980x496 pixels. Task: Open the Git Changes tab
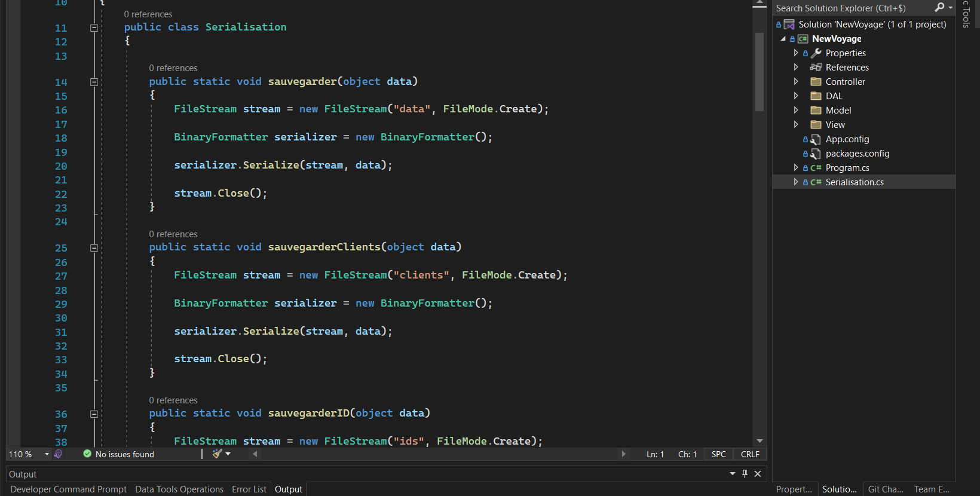point(885,489)
